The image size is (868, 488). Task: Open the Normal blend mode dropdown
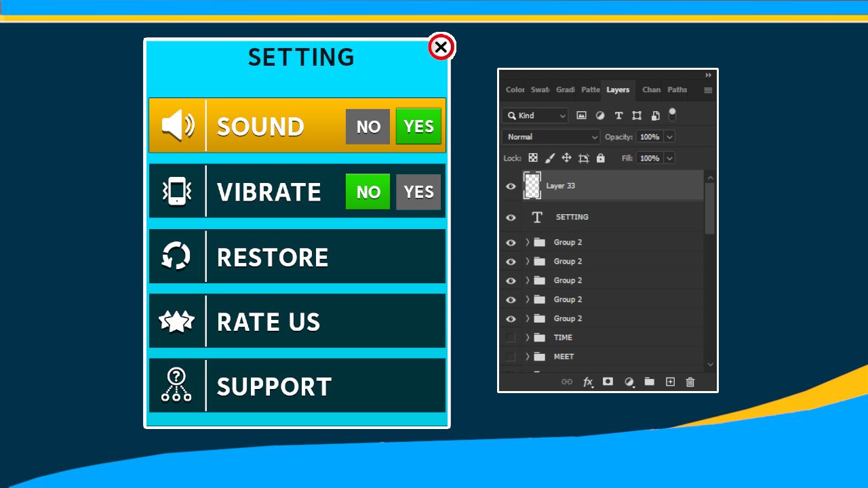(x=551, y=137)
